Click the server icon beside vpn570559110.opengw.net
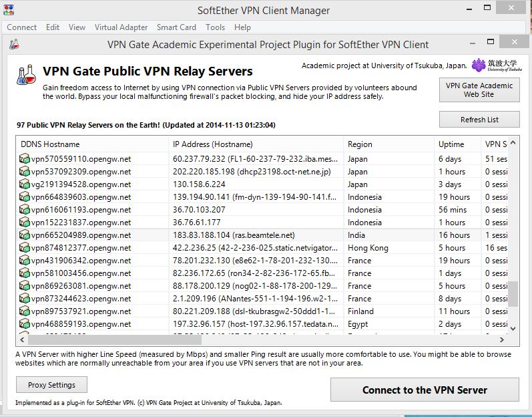The width and height of the screenshot is (532, 417). [x=25, y=159]
